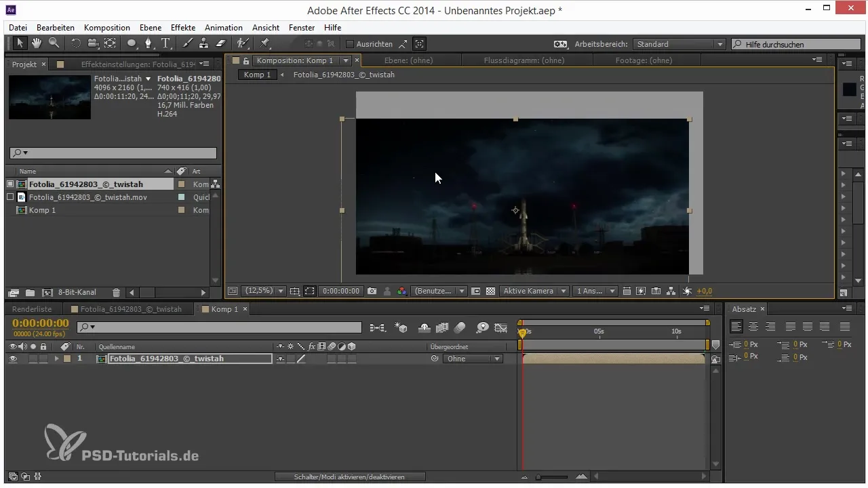
Task: Open the Fenster menu
Action: coord(302,28)
